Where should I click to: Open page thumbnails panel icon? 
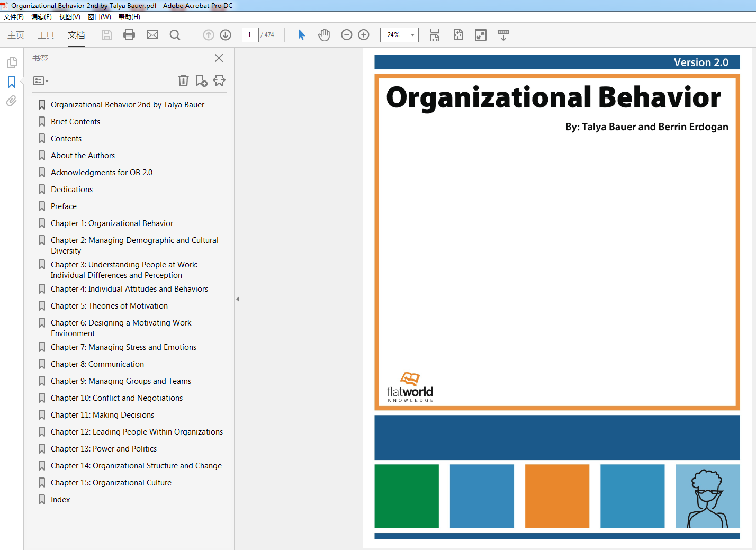coord(12,62)
